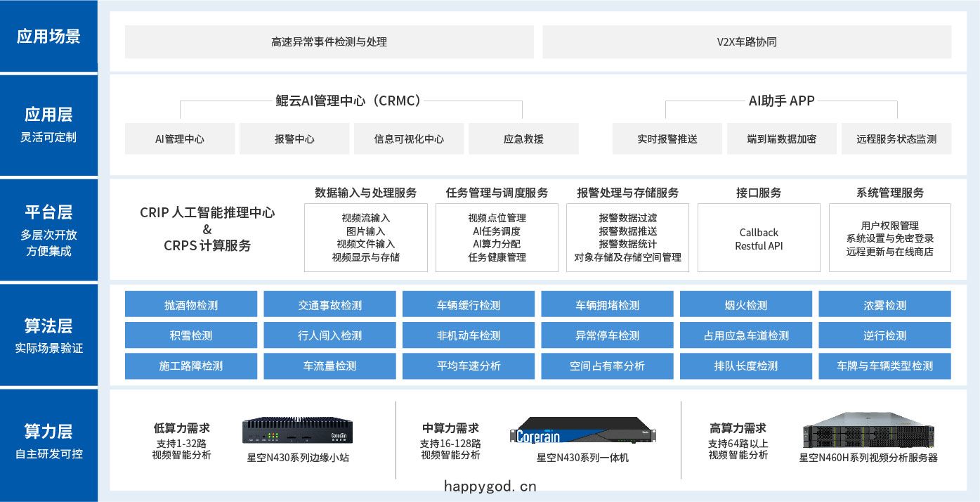Click AI任务调度 entry
Screen dimensions: 980x502
pos(497,231)
